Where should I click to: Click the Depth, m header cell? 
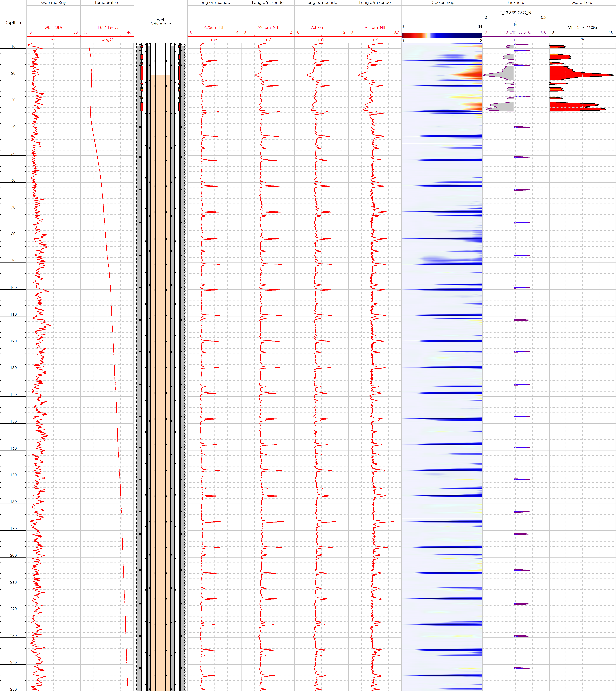(13, 22)
